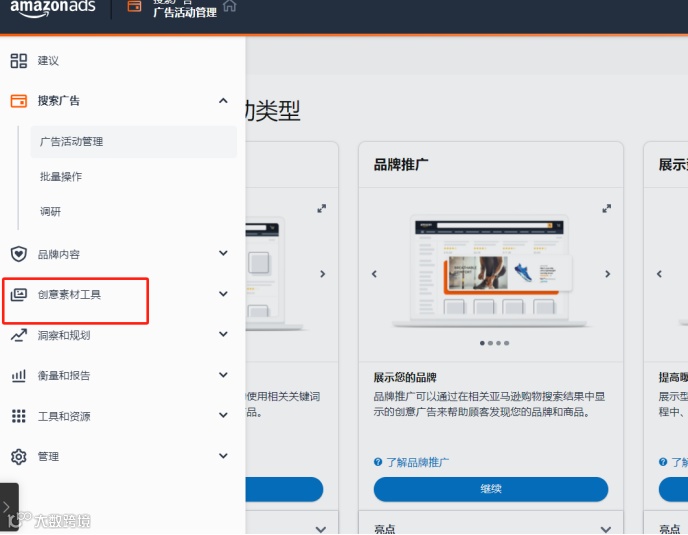This screenshot has height=535, width=688.
Task: Click the 洞察和规划 trend line icon
Action: click(18, 335)
